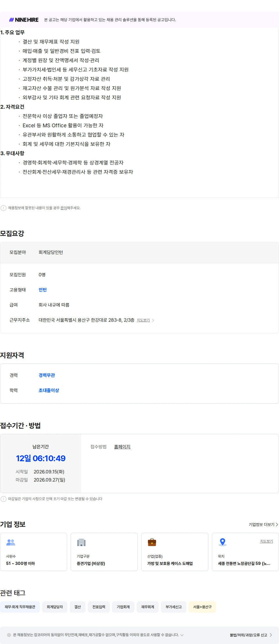Select the 재무·회계 직무채용관 tag
The height and width of the screenshot is (644, 279).
click(20, 607)
